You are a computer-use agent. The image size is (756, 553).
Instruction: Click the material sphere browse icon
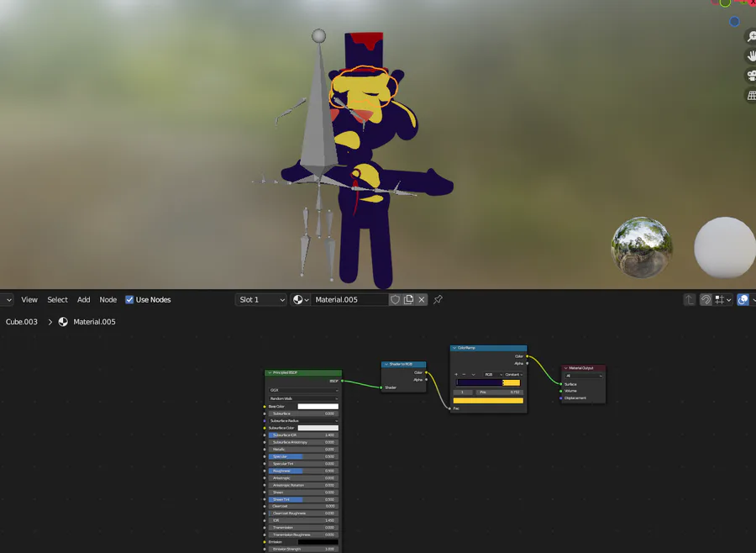(301, 300)
